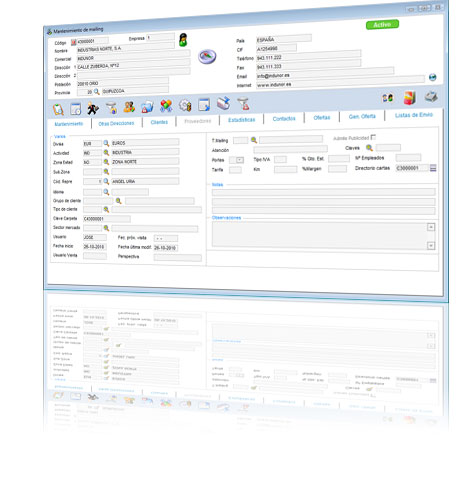Click the Claves lookup magnifier
Image resolution: width=475 pixels, height=480 pixels.
pyautogui.click(x=369, y=147)
